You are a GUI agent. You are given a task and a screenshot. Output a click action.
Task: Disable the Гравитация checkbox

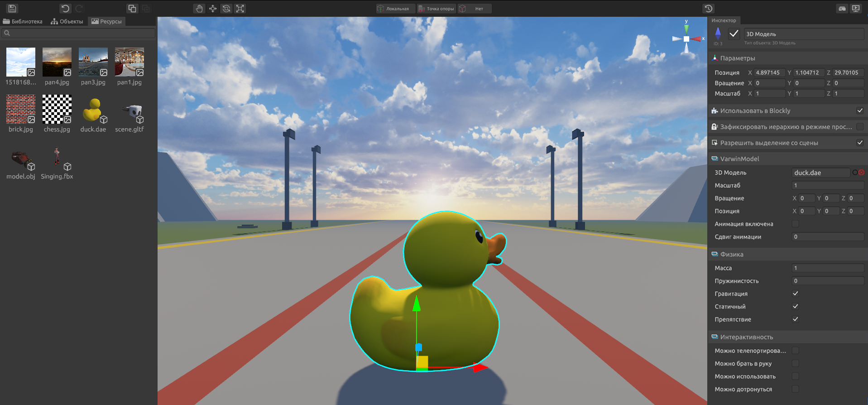point(796,294)
